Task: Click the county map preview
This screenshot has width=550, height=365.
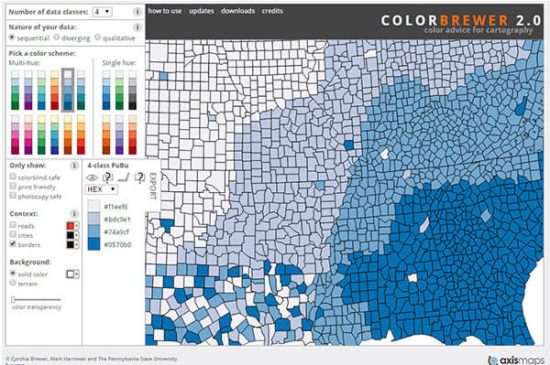Action: point(344,192)
